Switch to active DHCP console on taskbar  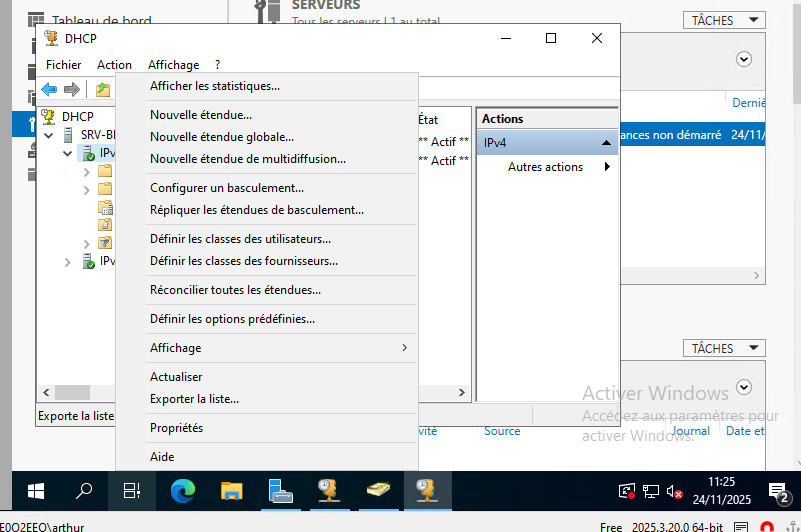tap(428, 491)
